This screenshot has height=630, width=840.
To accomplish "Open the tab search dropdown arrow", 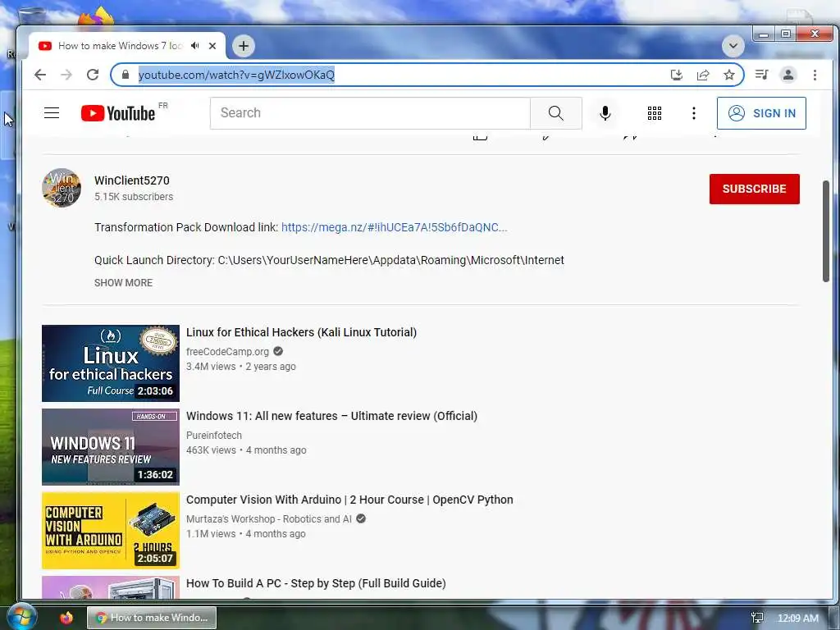I will pos(733,46).
